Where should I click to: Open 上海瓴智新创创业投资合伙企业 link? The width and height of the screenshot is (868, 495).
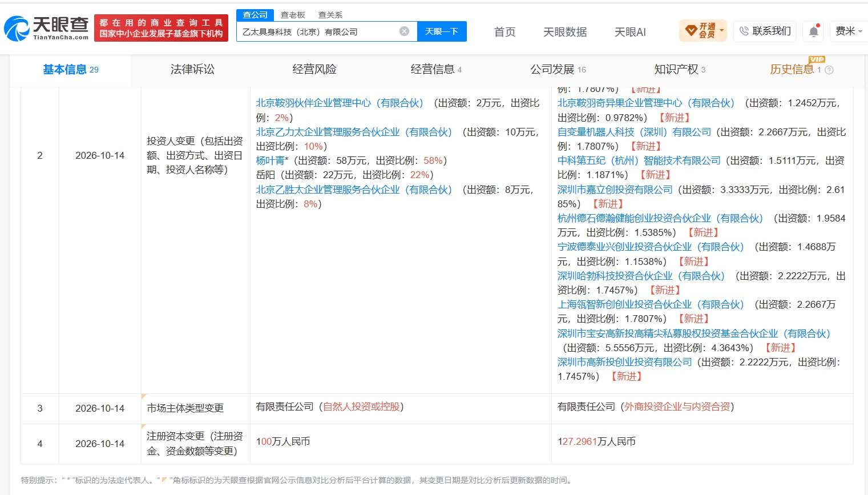point(651,304)
